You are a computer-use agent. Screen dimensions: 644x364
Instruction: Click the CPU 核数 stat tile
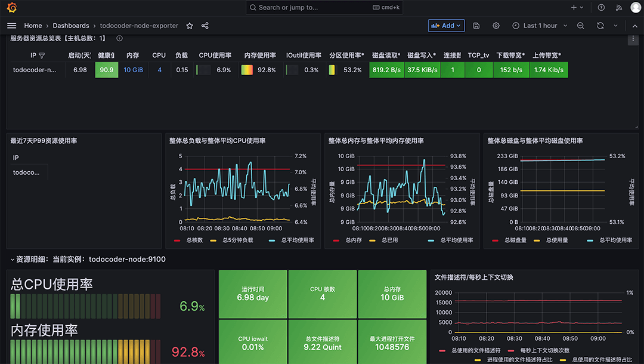tap(323, 294)
